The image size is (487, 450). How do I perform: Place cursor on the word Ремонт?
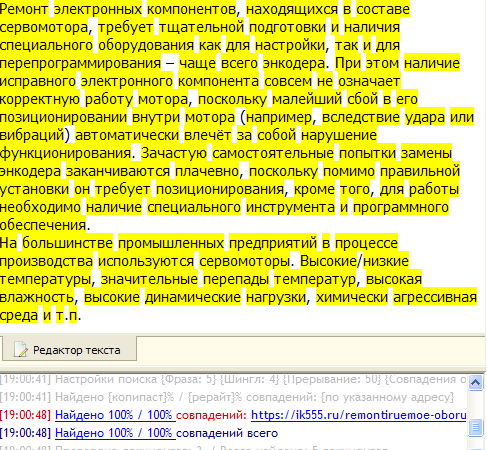(x=24, y=9)
